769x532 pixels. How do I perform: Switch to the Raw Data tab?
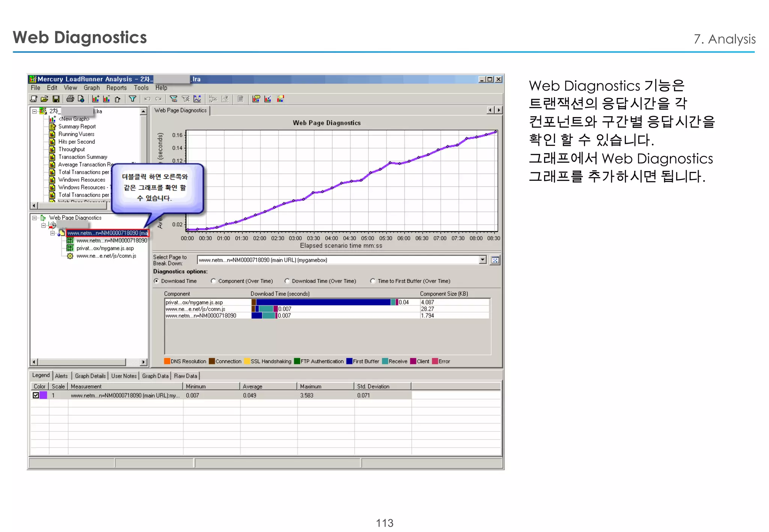(185, 376)
